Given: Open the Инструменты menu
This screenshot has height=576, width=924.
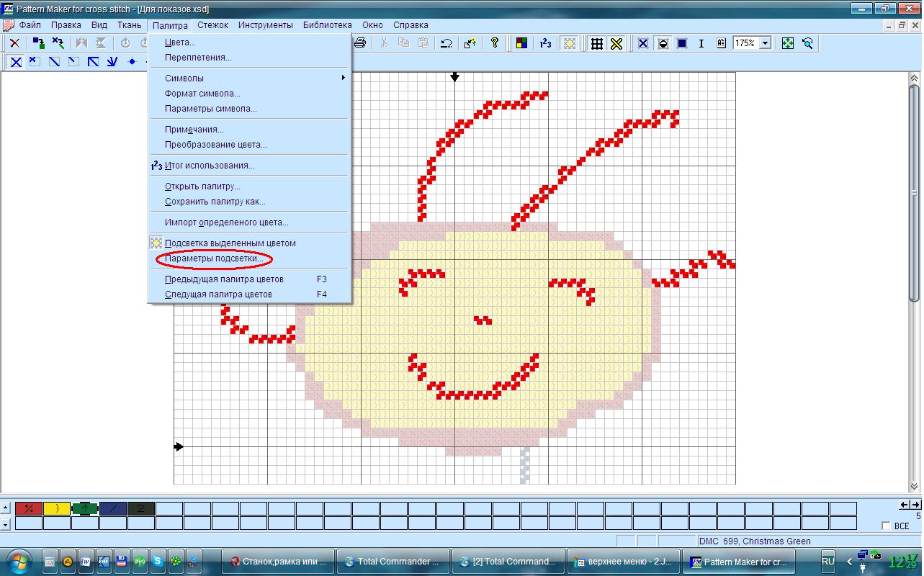Looking at the screenshot, I should (x=265, y=25).
